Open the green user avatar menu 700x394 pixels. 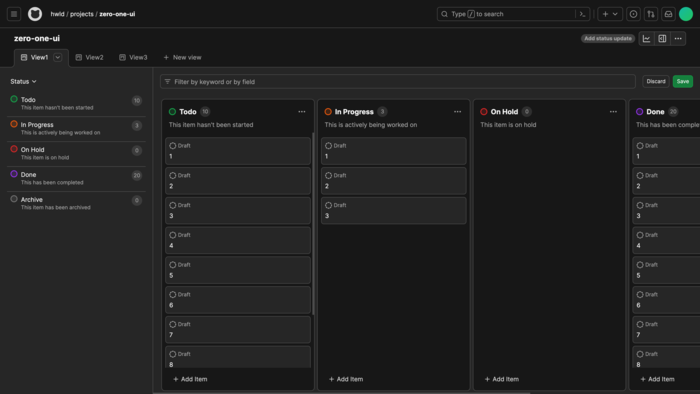coord(686,14)
